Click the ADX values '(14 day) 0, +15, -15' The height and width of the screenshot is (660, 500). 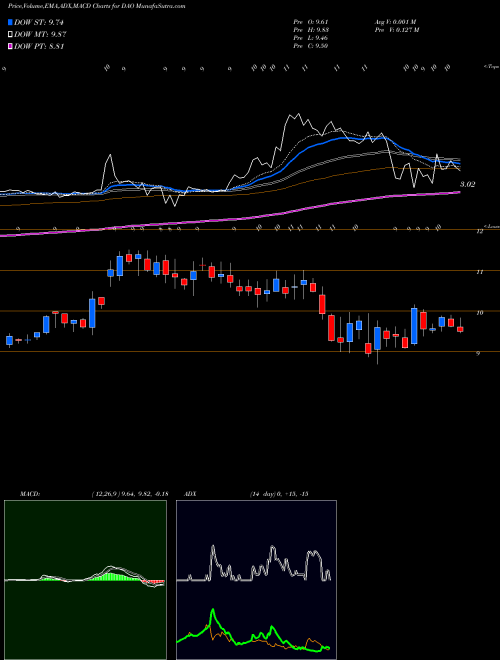pos(279,494)
